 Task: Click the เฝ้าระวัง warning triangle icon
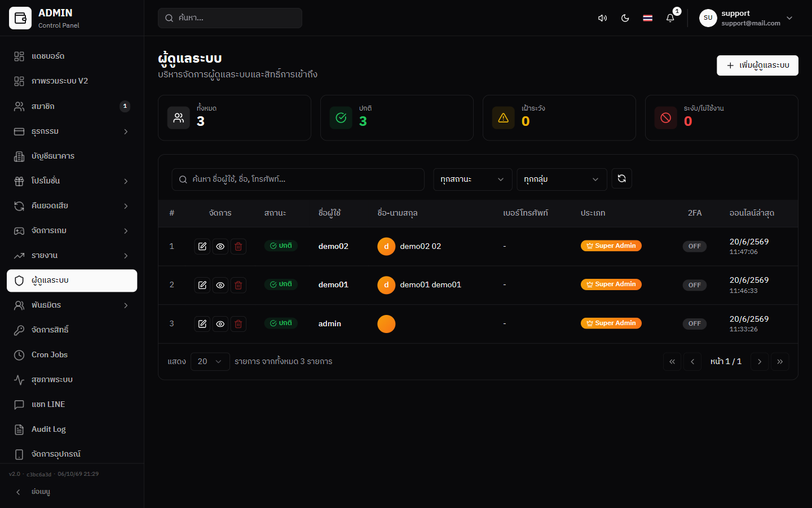504,117
